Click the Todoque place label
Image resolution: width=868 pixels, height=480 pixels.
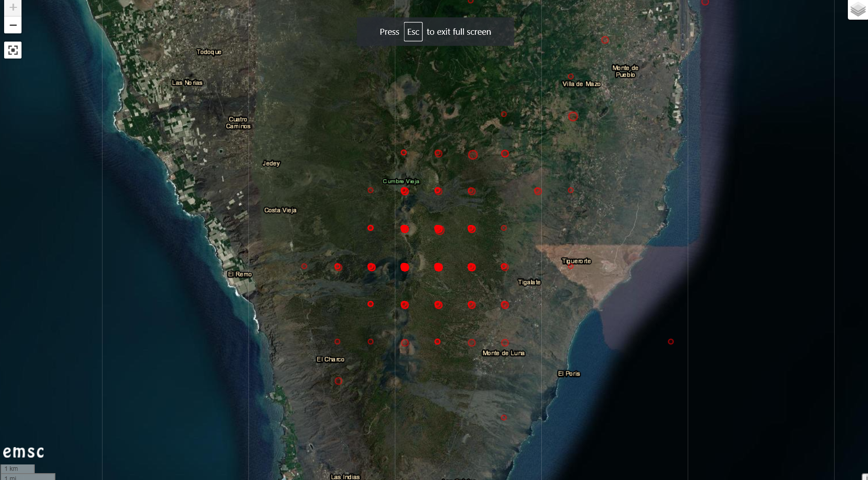click(209, 52)
